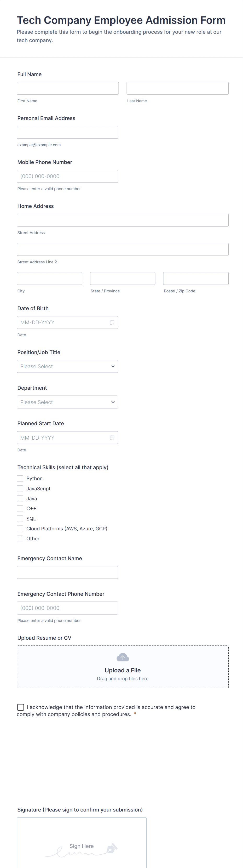This screenshot has height=868, width=243.
Task: Enable the Cloud Platforms checkbox
Action: tap(20, 529)
